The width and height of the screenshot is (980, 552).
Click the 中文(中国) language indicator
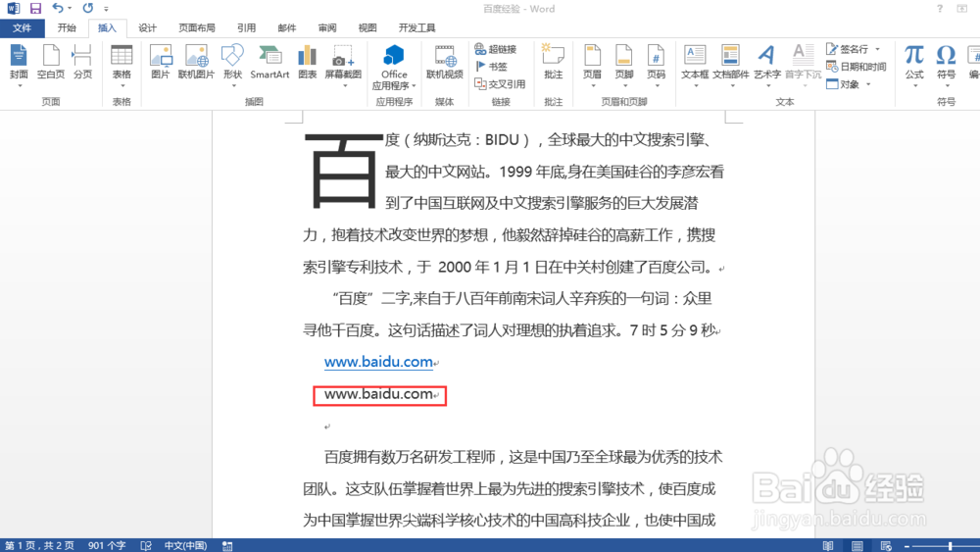point(185,546)
